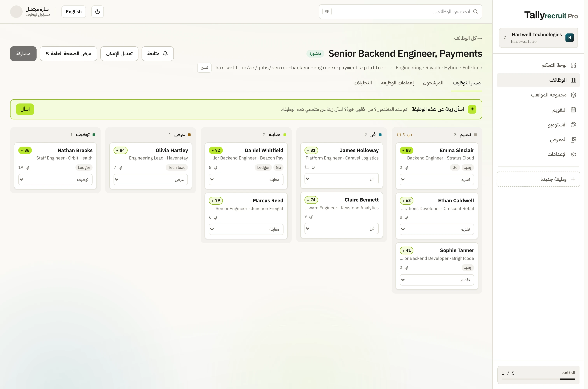Open the التحليلات tab
This screenshot has width=588, height=389.
(x=363, y=83)
